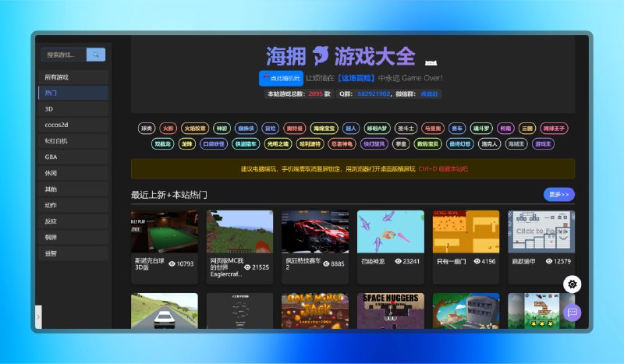The image size is (624, 364).
Task: Click the dolphin logo in the title
Action: click(x=321, y=55)
